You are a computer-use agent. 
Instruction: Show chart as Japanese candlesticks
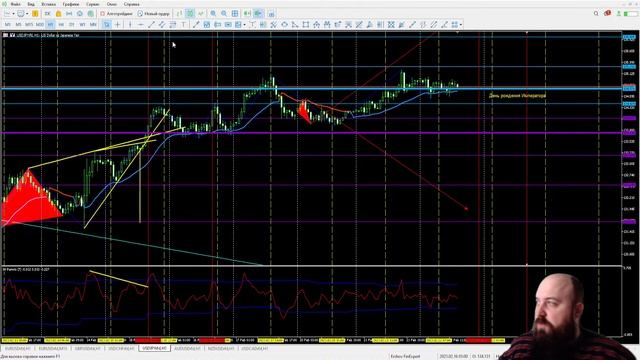[x=190, y=14]
